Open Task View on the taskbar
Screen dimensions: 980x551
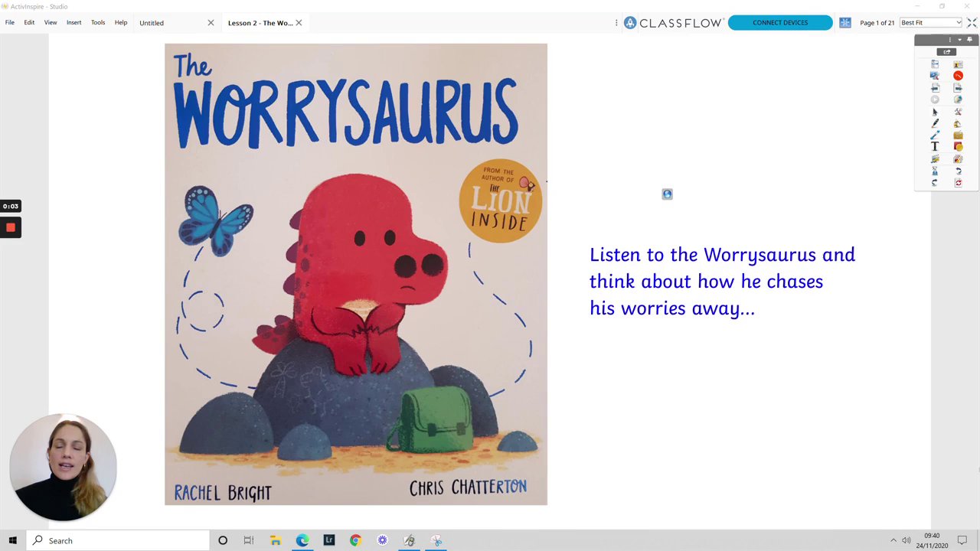click(x=249, y=540)
